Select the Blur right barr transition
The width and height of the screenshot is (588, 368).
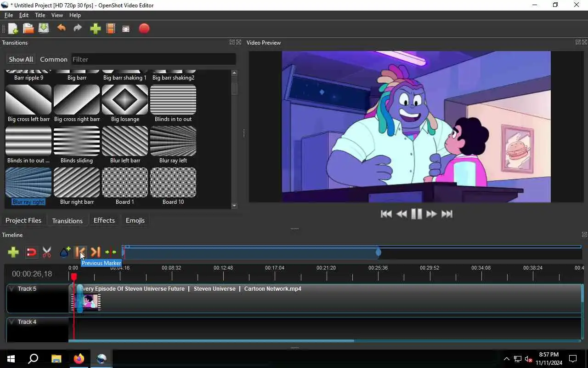[x=77, y=187]
